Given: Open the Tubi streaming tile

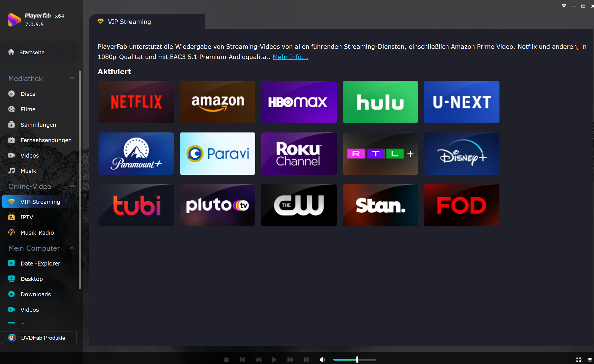Looking at the screenshot, I should click(136, 205).
